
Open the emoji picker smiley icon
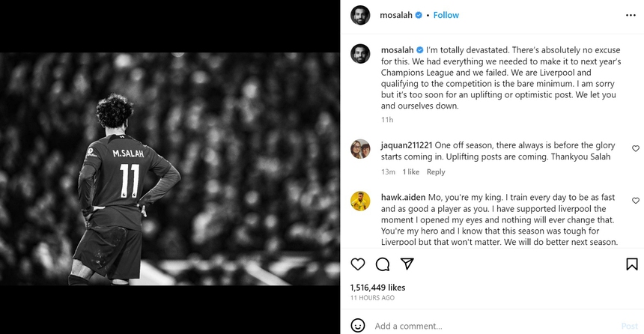[x=358, y=326]
